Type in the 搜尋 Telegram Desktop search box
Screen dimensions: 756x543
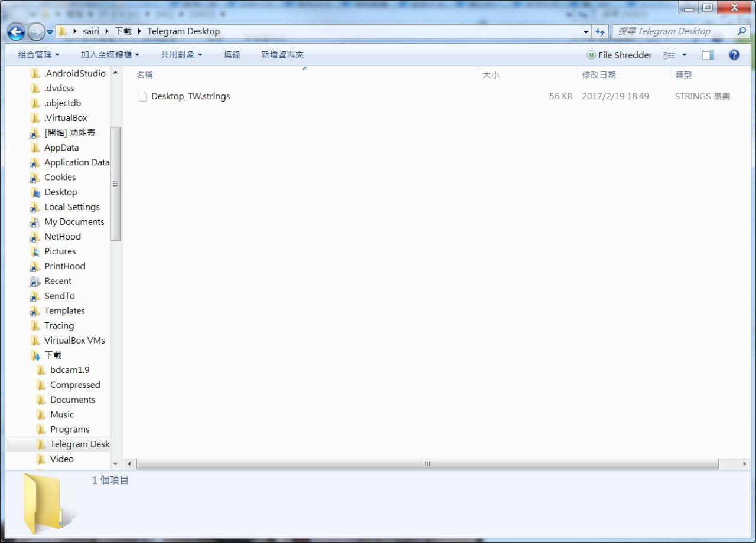[673, 31]
